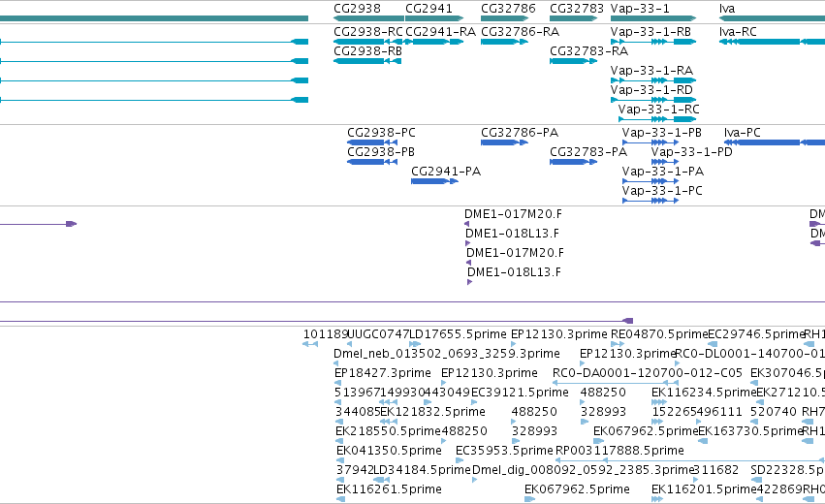Screen dimensions: 825x504
Task: Select the CG32783 gene glyph
Action: coord(574,18)
